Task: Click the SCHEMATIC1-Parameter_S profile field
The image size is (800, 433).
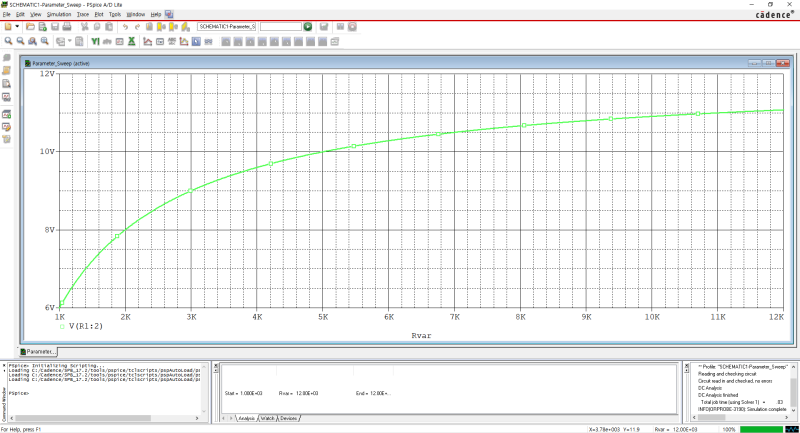Action: pyautogui.click(x=227, y=27)
